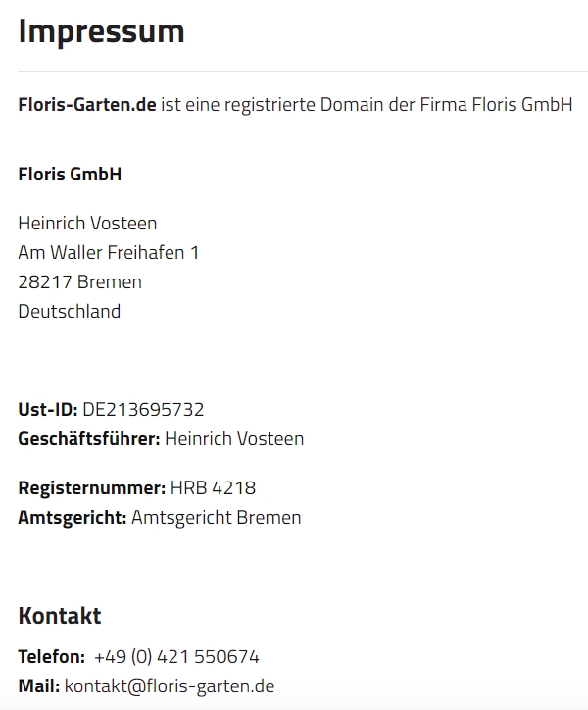Click the Telefon label
588x710 pixels.
point(52,657)
